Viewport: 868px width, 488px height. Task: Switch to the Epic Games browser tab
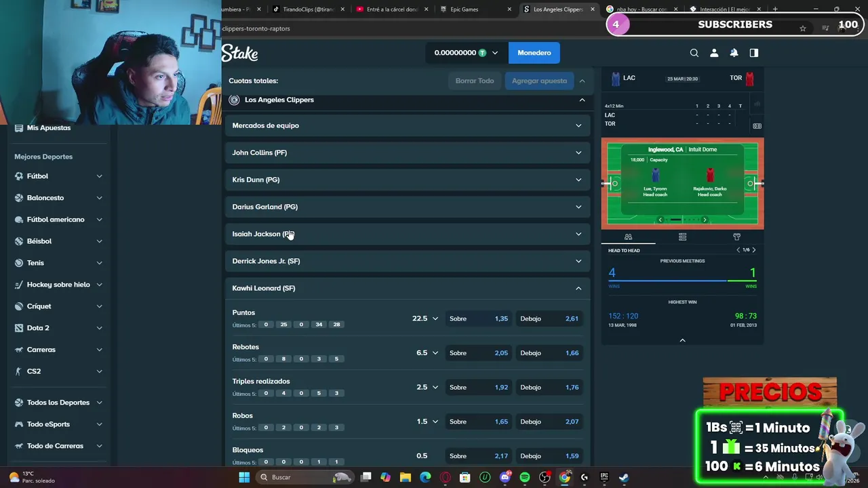(x=475, y=9)
